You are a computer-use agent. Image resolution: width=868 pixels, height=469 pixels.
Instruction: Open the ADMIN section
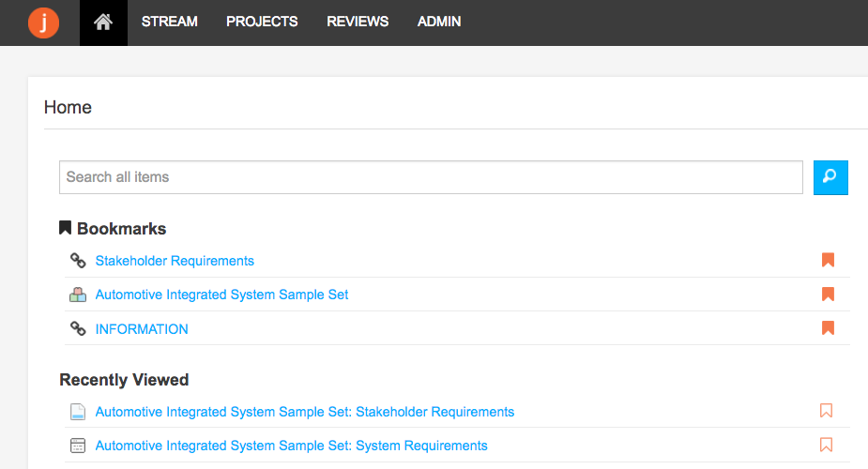click(x=439, y=22)
